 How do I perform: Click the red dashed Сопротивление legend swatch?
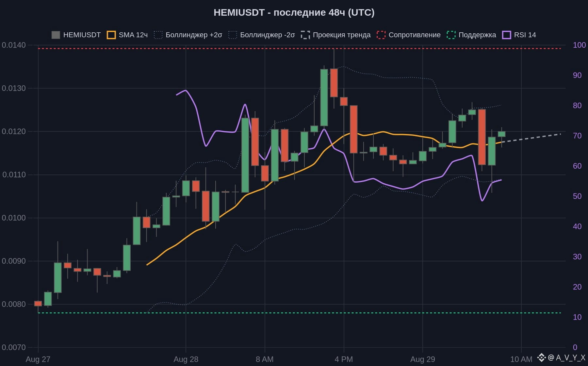coord(381,35)
